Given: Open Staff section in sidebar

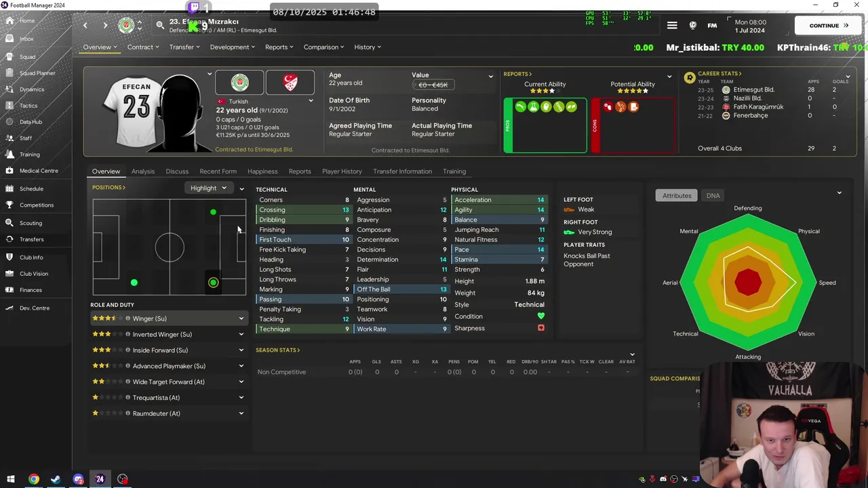Looking at the screenshot, I should pyautogui.click(x=26, y=138).
